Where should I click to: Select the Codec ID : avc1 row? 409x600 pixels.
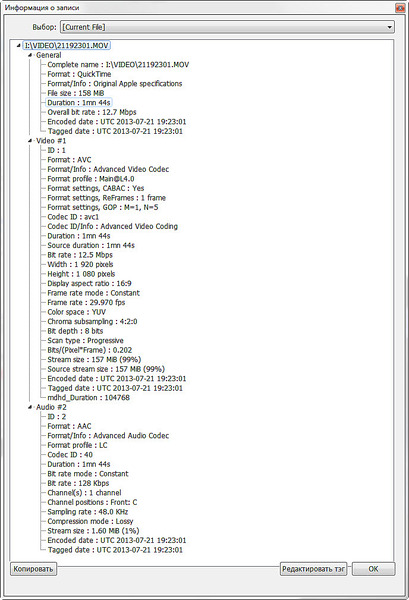tap(73, 217)
